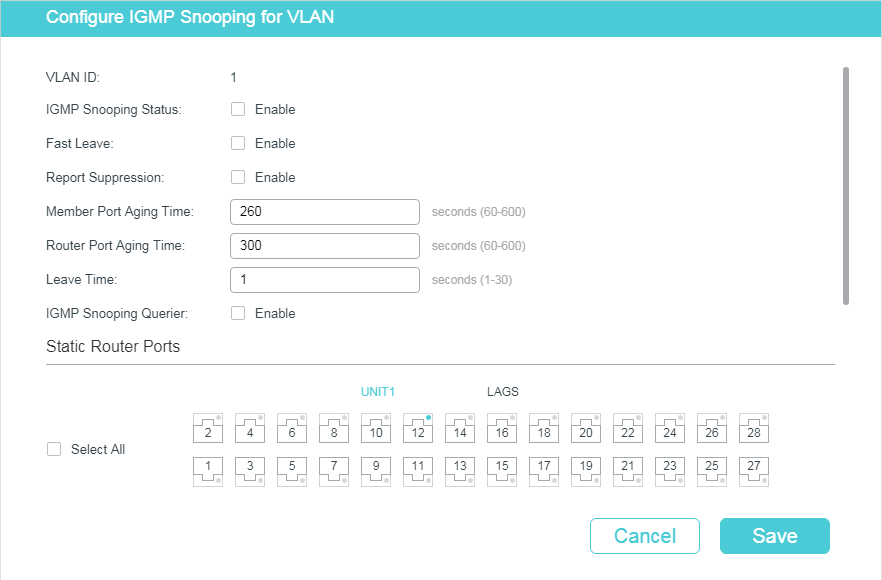Turn on Report Suppression checkbox
This screenshot has width=882, height=580.
[x=238, y=177]
